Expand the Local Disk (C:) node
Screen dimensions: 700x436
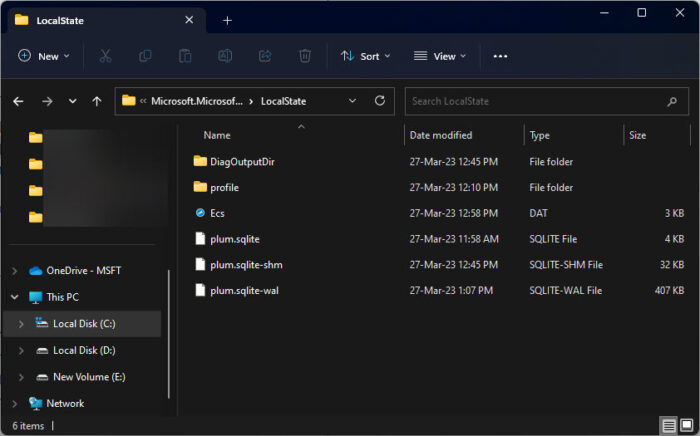coord(21,324)
